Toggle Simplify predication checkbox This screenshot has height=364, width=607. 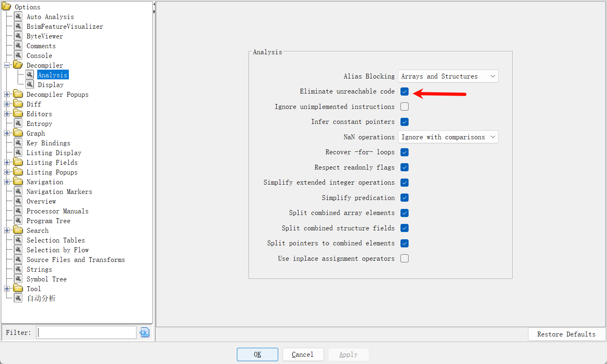405,198
